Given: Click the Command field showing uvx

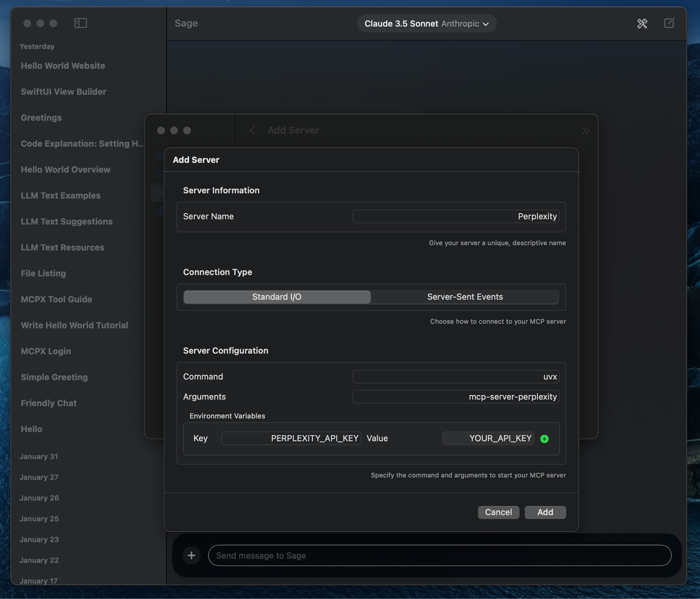Looking at the screenshot, I should click(456, 377).
